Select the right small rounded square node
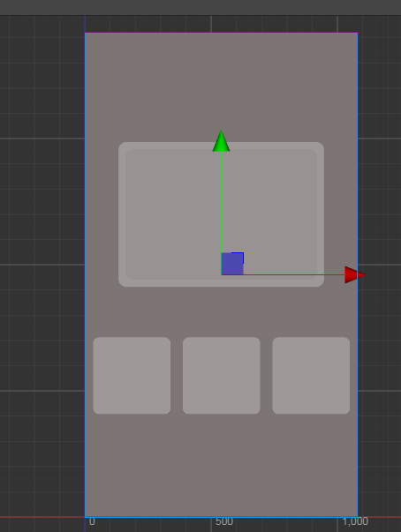Image resolution: width=401 pixels, height=532 pixels. coord(311,375)
